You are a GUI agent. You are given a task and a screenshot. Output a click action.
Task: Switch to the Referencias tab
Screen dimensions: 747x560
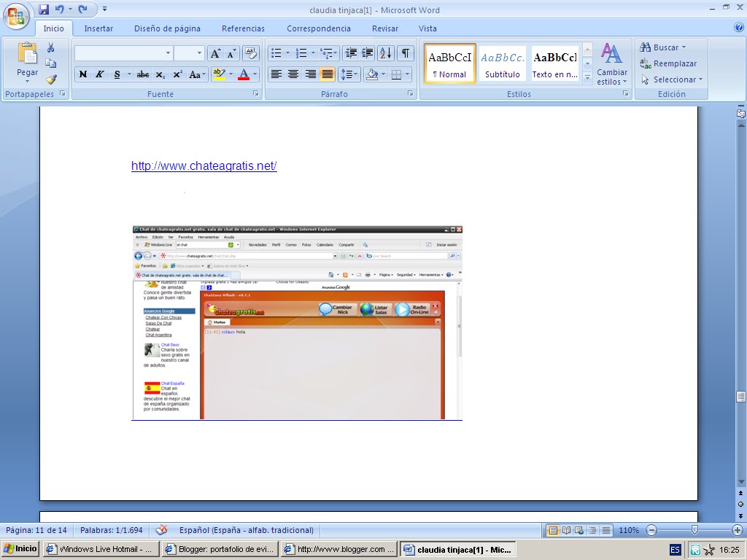243,28
